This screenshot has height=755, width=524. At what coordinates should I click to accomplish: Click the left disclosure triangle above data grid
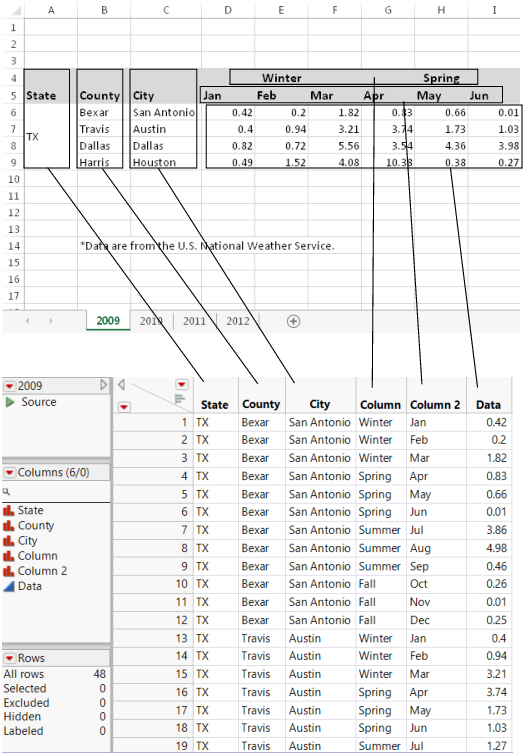pyautogui.click(x=121, y=385)
